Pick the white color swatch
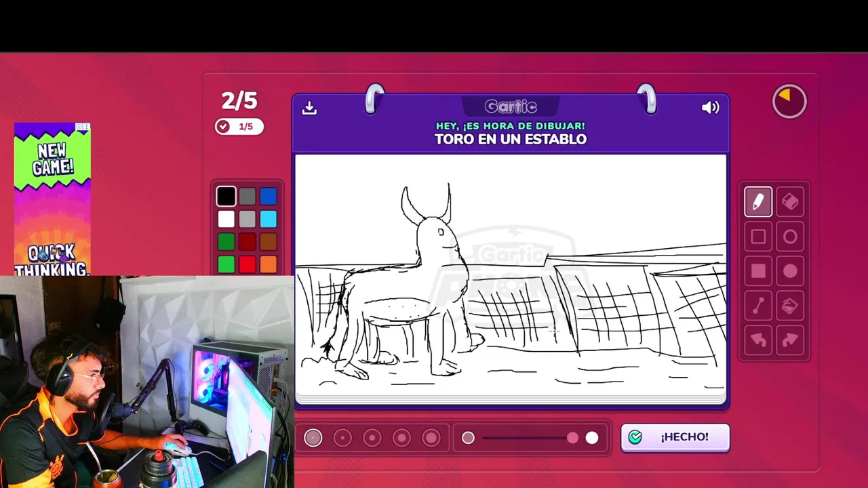Screen dimensions: 868x488 [x=226, y=219]
